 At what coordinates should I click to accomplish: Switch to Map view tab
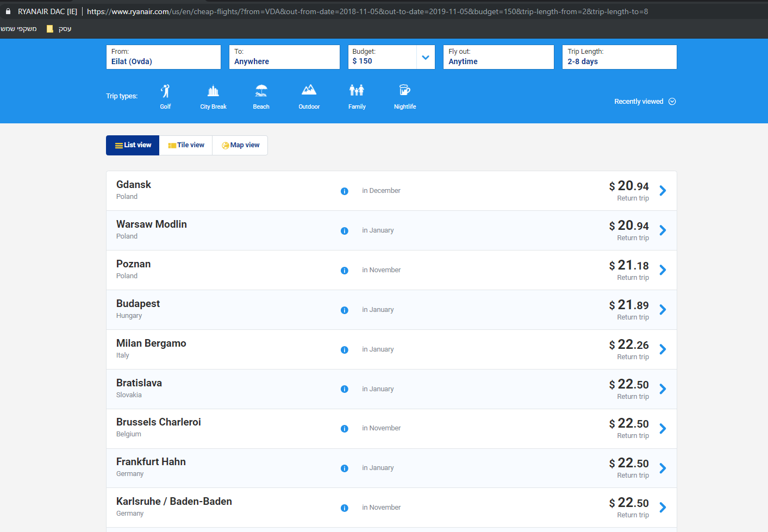(x=240, y=145)
